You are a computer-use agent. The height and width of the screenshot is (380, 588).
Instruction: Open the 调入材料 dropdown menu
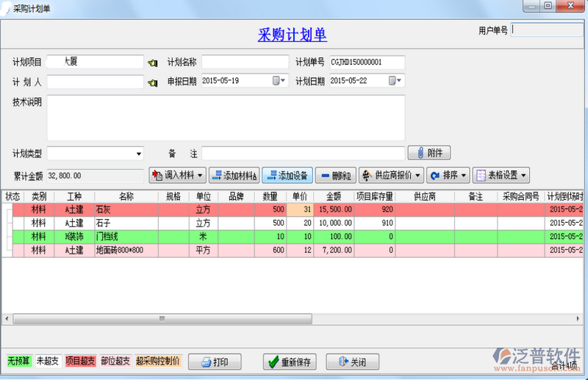click(177, 176)
